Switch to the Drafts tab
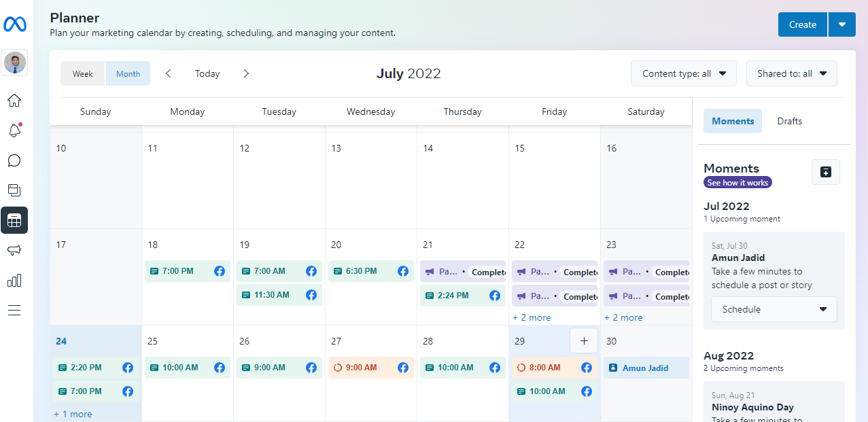 [790, 121]
